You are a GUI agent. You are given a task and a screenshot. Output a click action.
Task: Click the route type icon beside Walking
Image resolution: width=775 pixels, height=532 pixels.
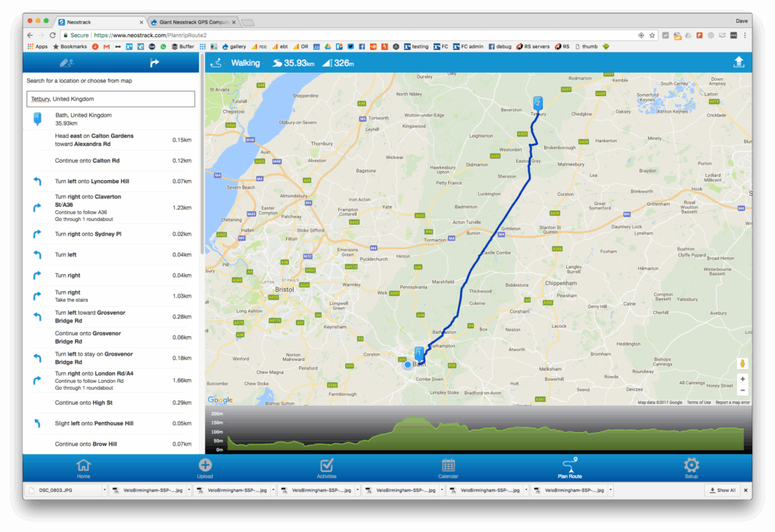coord(216,63)
